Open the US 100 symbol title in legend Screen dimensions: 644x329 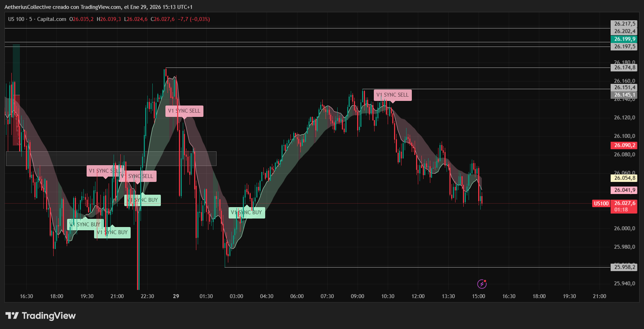16,19
